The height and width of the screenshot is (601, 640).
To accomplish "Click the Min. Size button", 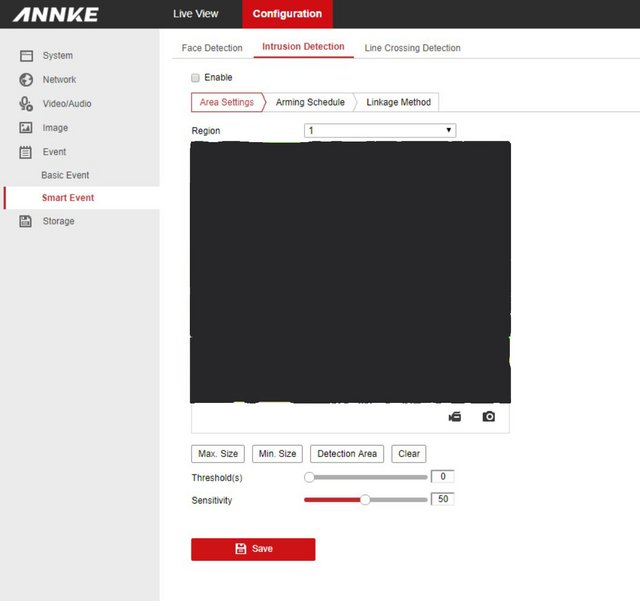I will pyautogui.click(x=278, y=454).
